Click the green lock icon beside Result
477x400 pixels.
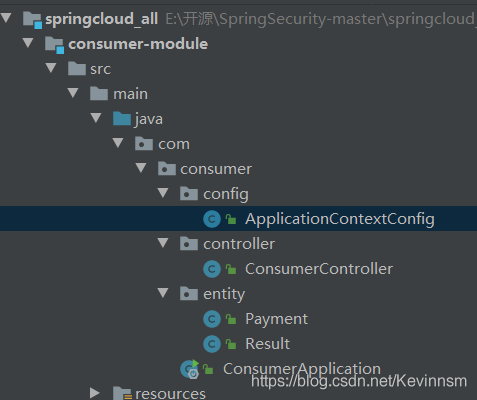pyautogui.click(x=231, y=344)
